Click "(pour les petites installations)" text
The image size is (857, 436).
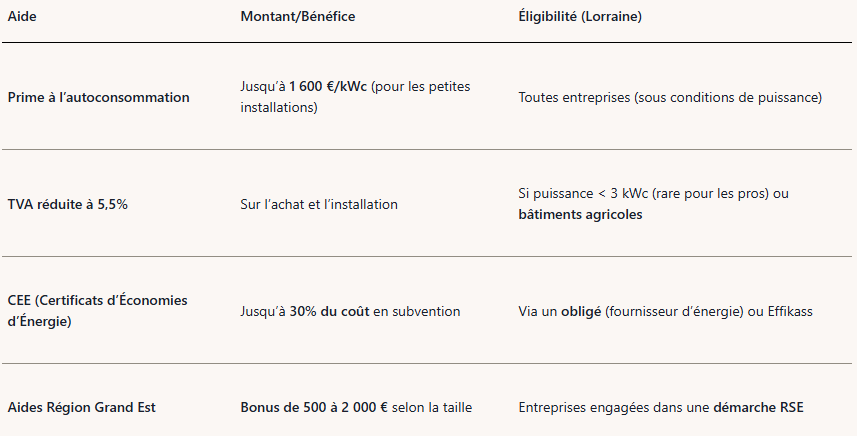tap(420, 87)
